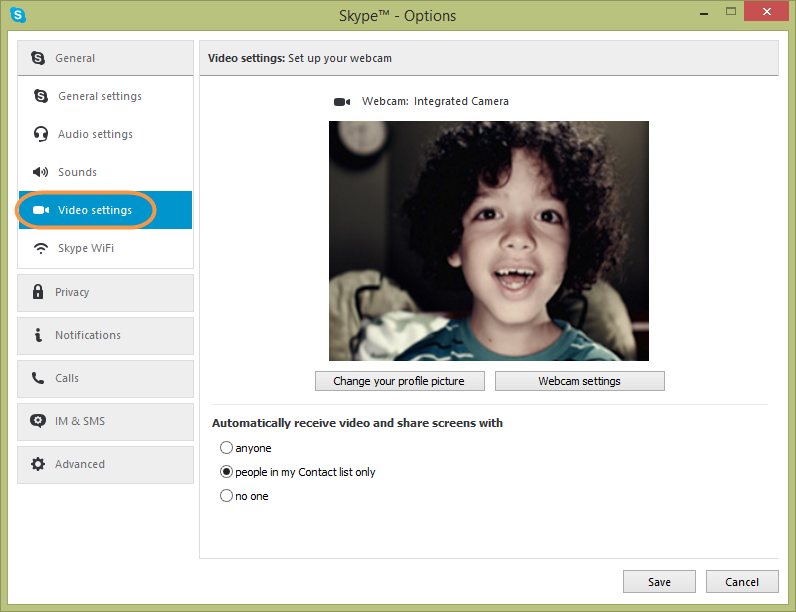Screen dimensions: 796x612
Task: Click the WiFi icon beside Skype WiFi
Action: [41, 248]
